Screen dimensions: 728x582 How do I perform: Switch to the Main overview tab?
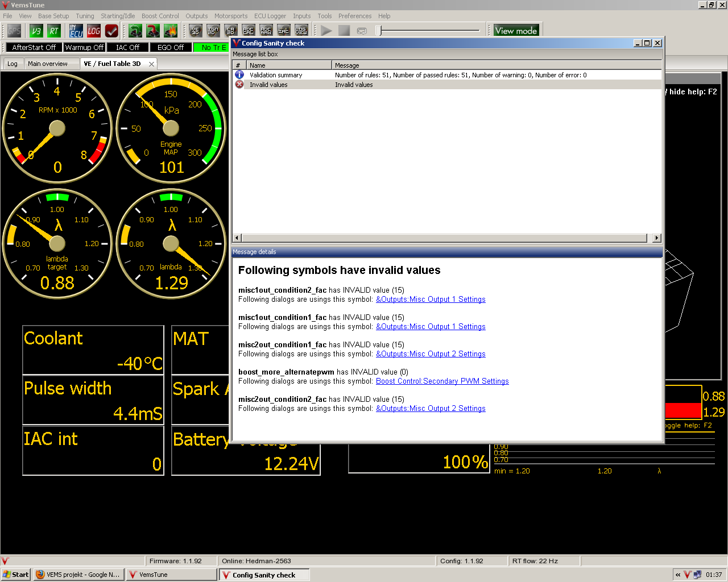click(x=48, y=64)
